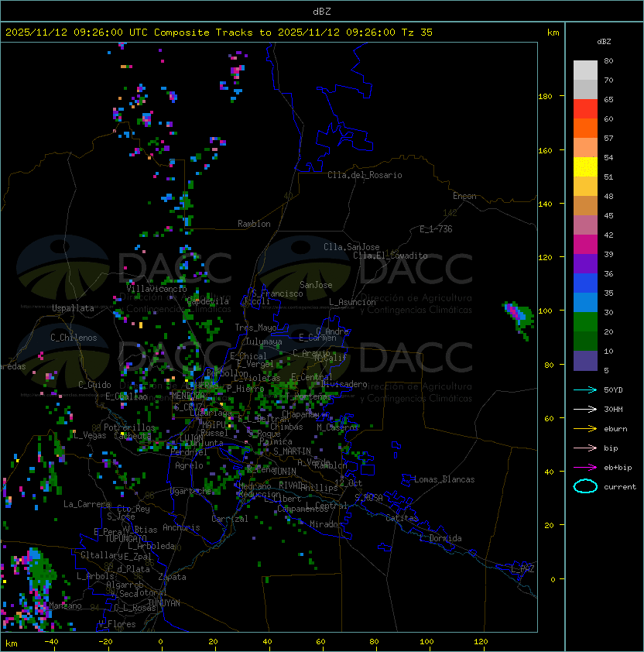Screen dimensions: 644x652
Task: Click the Composite Tracks timestamp header text
Action: coord(219,33)
